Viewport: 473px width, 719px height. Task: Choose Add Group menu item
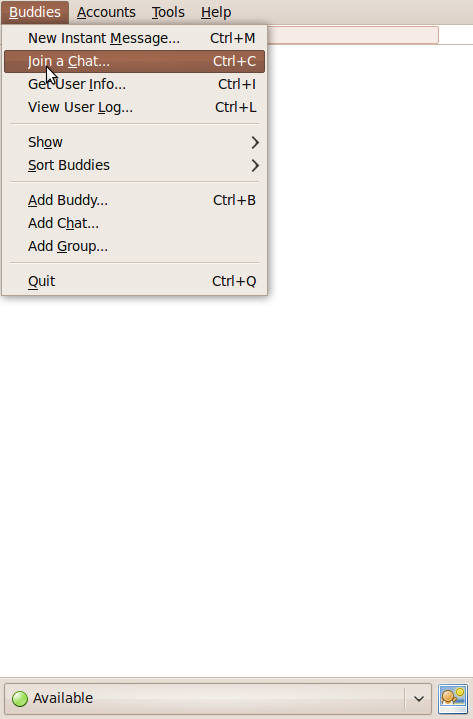coord(134,246)
